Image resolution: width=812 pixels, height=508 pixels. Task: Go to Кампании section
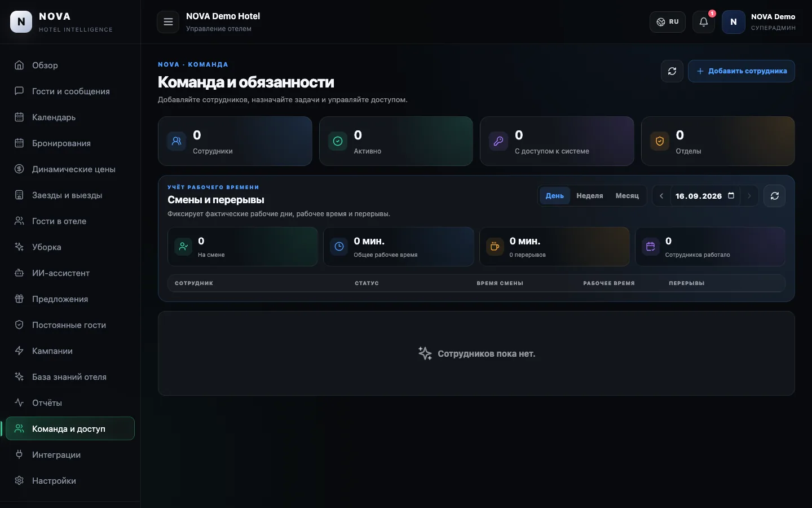pyautogui.click(x=70, y=351)
